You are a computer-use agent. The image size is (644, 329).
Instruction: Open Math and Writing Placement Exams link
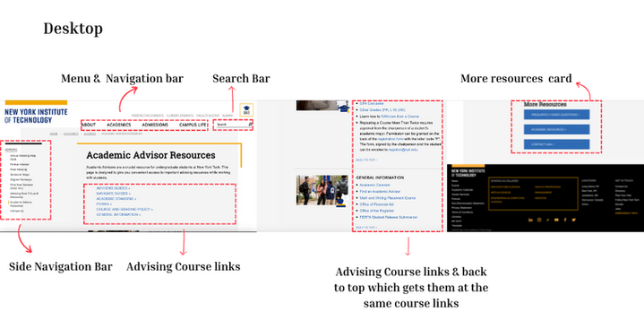[388, 198]
